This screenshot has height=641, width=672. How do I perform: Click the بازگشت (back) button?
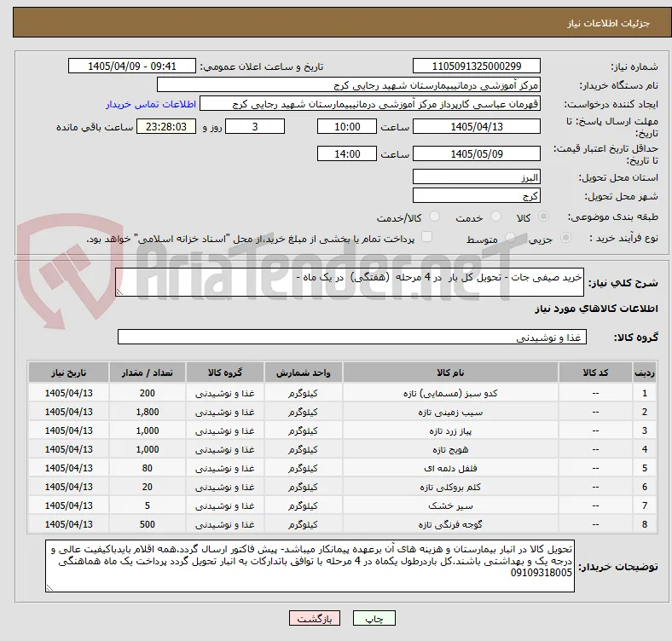[x=315, y=618]
